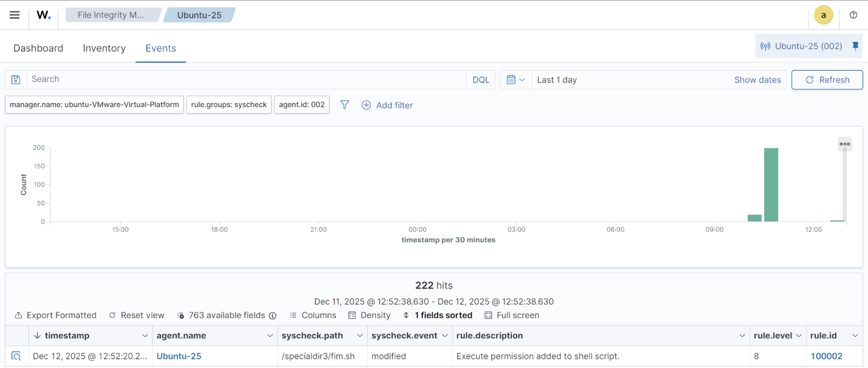868x368 pixels.
Task: Unpin the Ubuntu-25 agent pin icon
Action: [855, 46]
